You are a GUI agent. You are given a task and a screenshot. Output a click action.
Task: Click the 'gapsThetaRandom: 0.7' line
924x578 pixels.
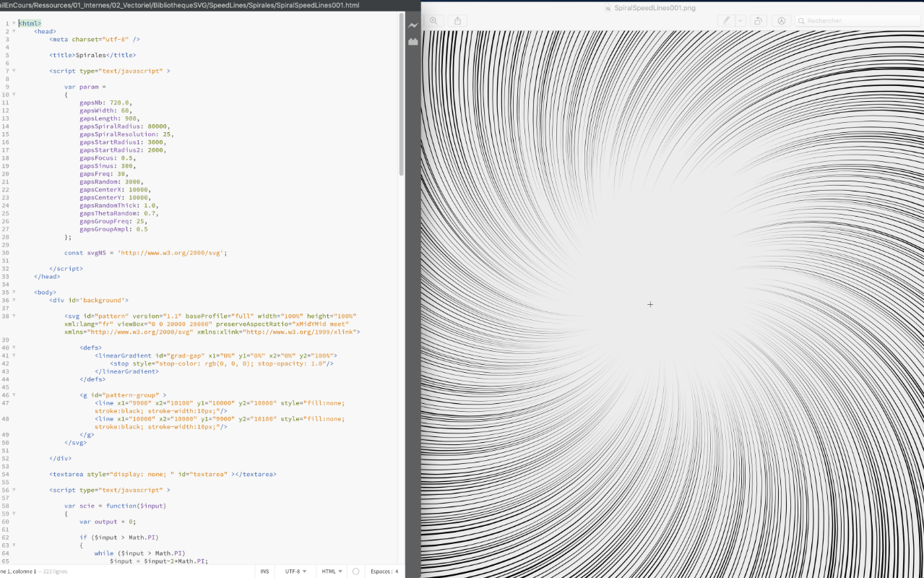(x=118, y=214)
